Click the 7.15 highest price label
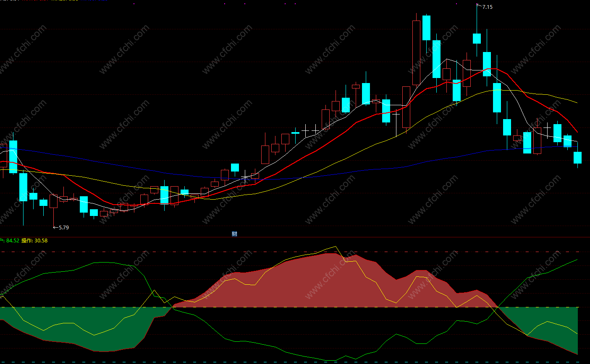590x364 pixels. [488, 7]
